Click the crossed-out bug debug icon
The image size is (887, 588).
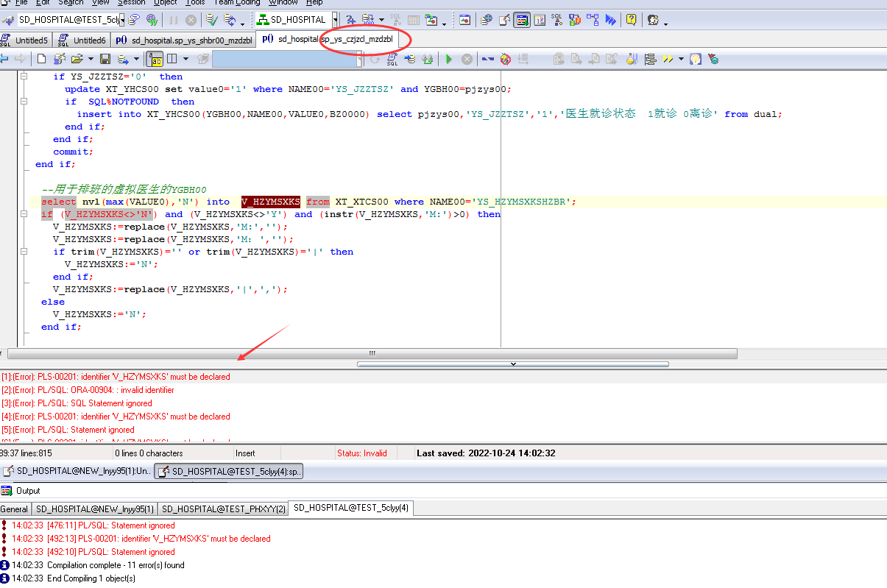tap(505, 58)
